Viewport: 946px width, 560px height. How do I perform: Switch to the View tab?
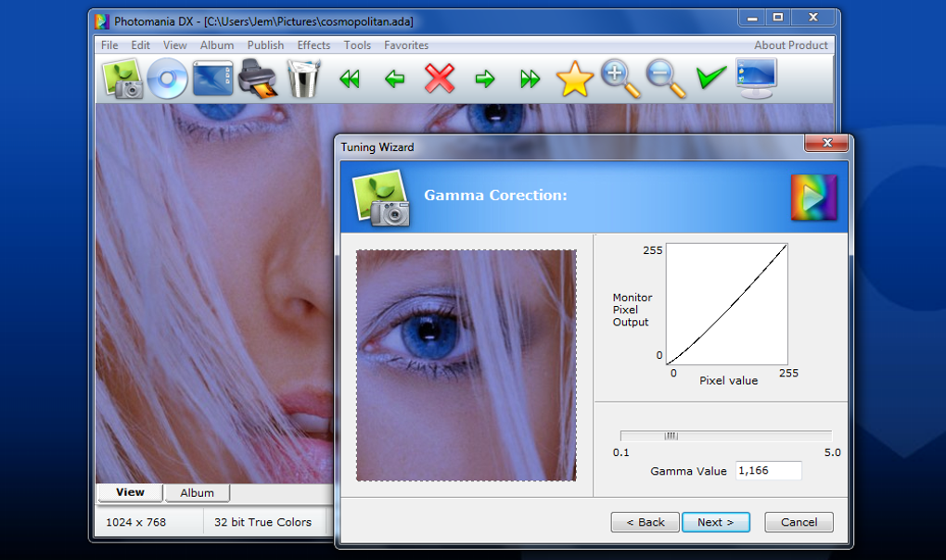pyautogui.click(x=130, y=492)
